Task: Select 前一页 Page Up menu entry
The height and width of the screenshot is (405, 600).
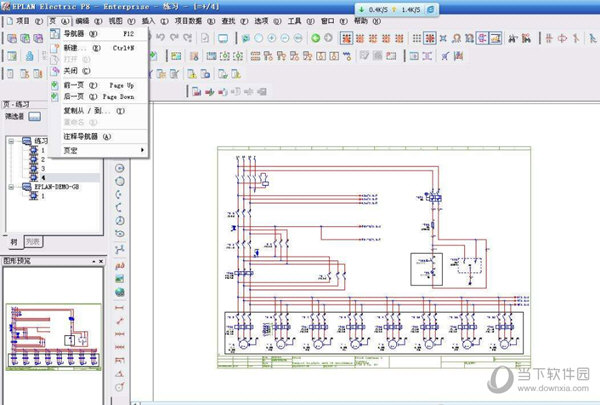Action: tap(99, 85)
